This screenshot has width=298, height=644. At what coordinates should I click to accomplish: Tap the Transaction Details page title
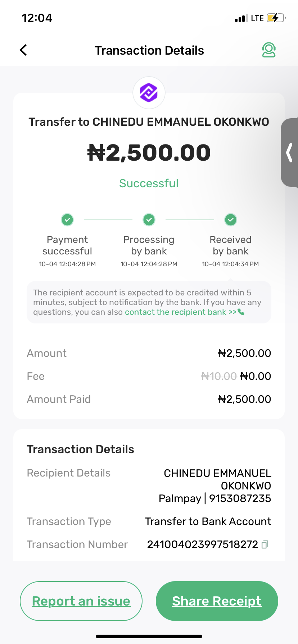149,50
